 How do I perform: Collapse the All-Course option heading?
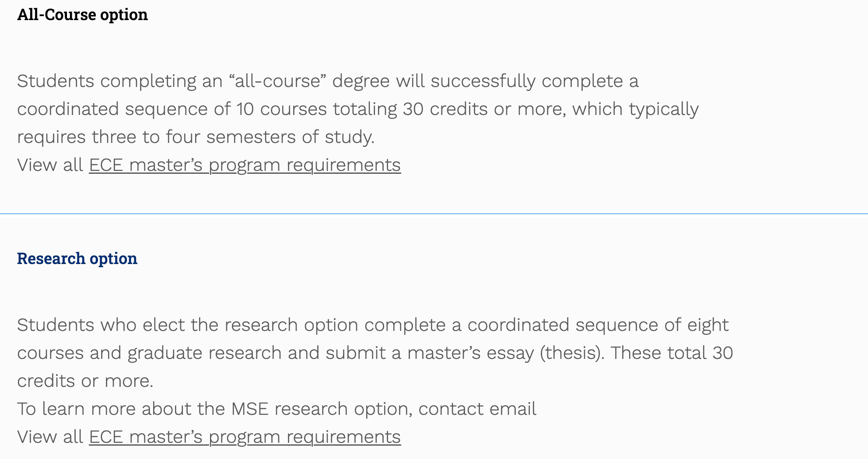point(82,15)
